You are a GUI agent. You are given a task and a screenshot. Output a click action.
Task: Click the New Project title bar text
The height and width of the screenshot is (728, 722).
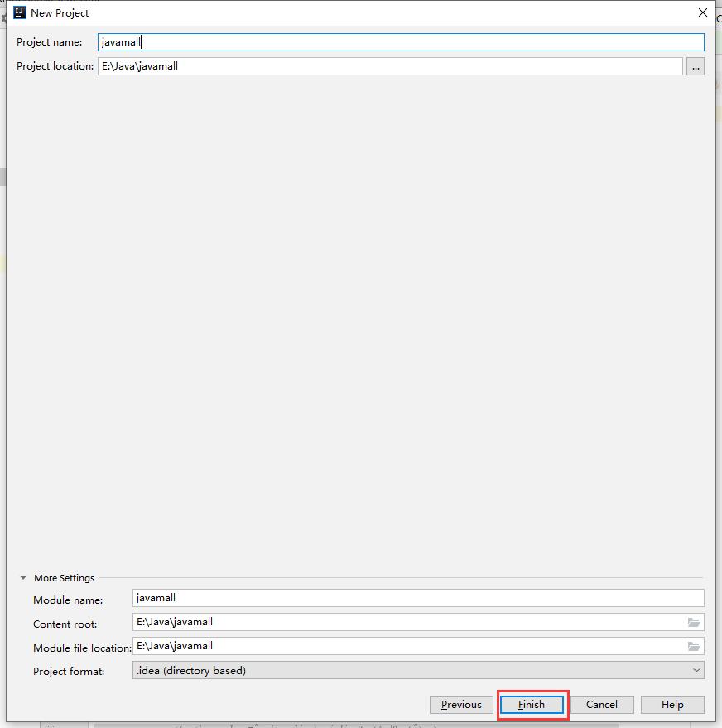pyautogui.click(x=60, y=13)
